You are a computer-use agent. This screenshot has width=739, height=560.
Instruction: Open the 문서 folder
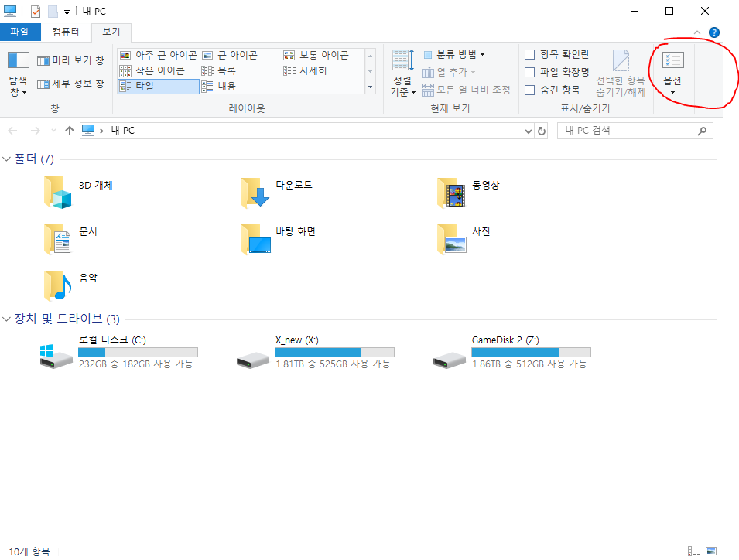(x=70, y=239)
